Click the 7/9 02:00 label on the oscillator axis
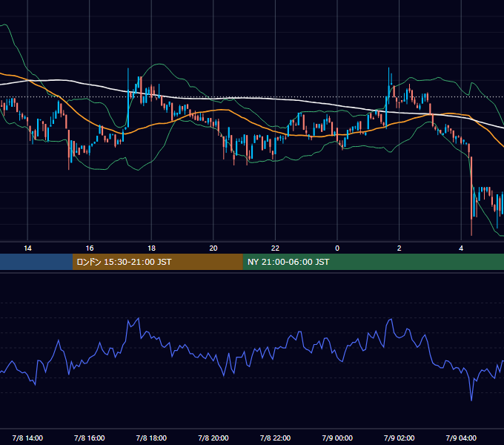Image resolution: width=504 pixels, height=445 pixels. tap(399, 438)
